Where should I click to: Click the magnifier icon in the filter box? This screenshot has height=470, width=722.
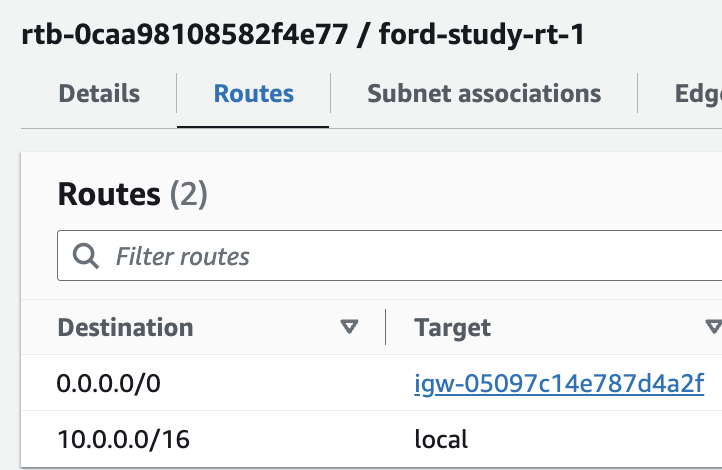(86, 256)
